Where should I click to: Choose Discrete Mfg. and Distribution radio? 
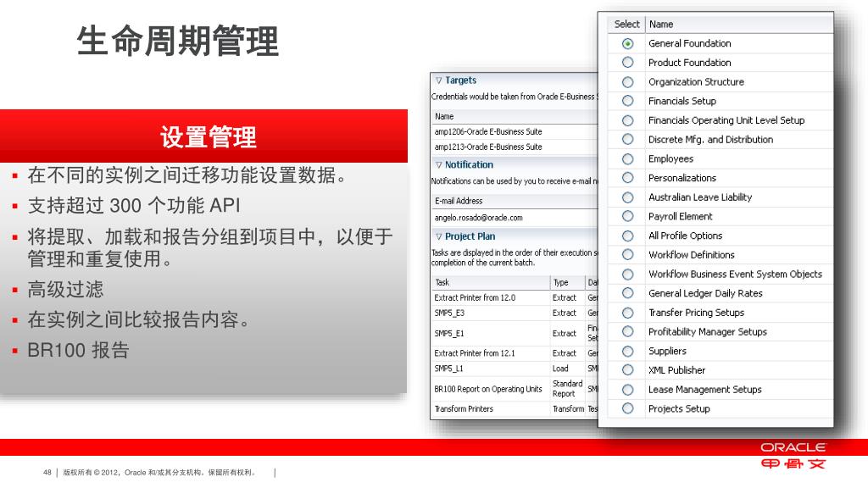tap(627, 140)
